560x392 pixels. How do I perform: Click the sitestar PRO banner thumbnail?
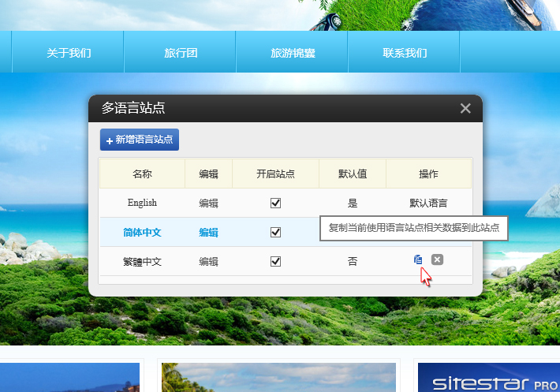coord(489,377)
